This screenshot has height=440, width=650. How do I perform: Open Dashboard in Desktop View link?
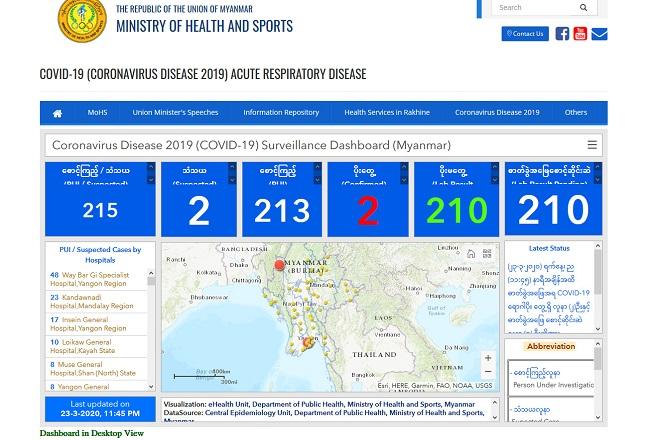[92, 433]
